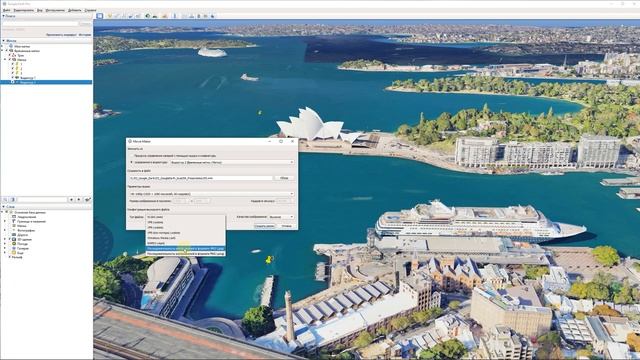
Task: Toggle the placemark 2 checkbox
Action: 13,68
